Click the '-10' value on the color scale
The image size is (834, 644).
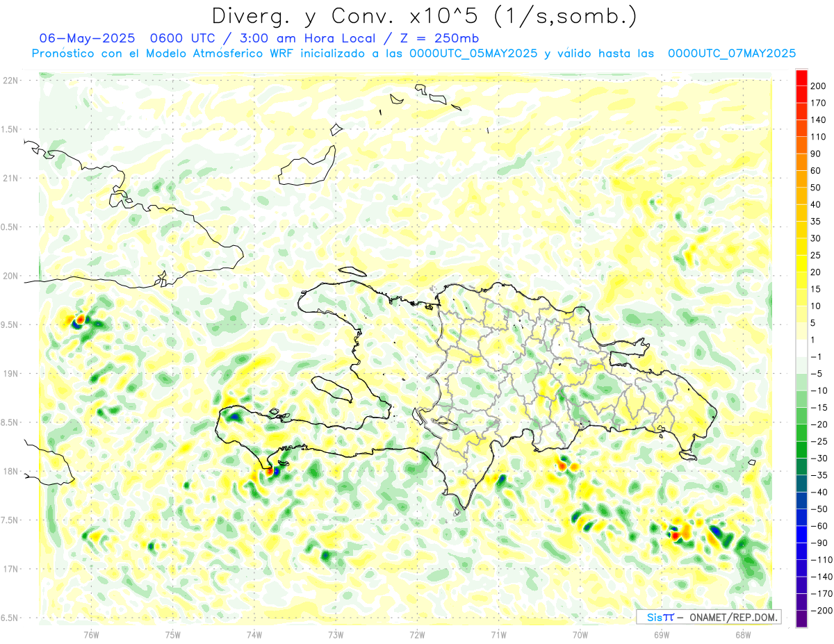[819, 390]
